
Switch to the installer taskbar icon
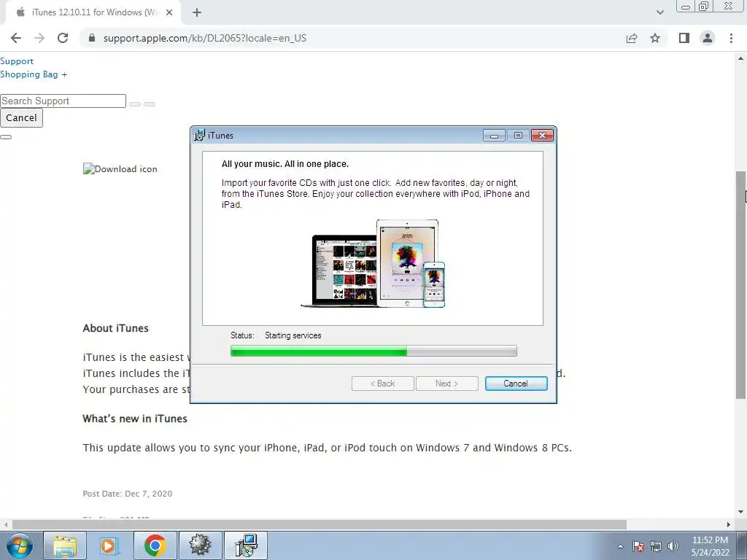[x=246, y=545]
